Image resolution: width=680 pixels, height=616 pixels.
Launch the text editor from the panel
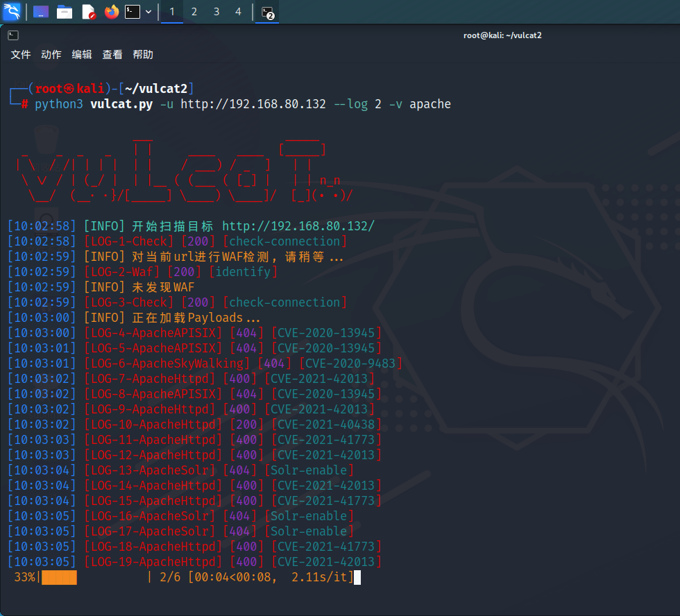click(88, 12)
